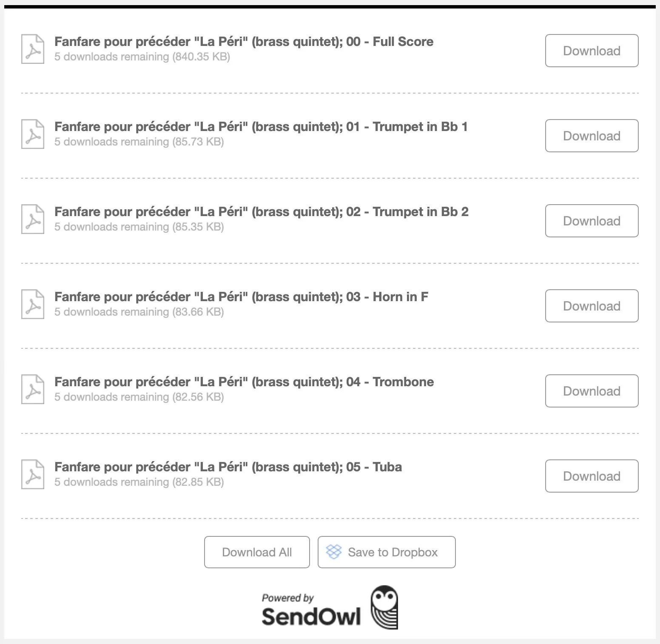Download the 05 - Tuba part

[592, 476]
